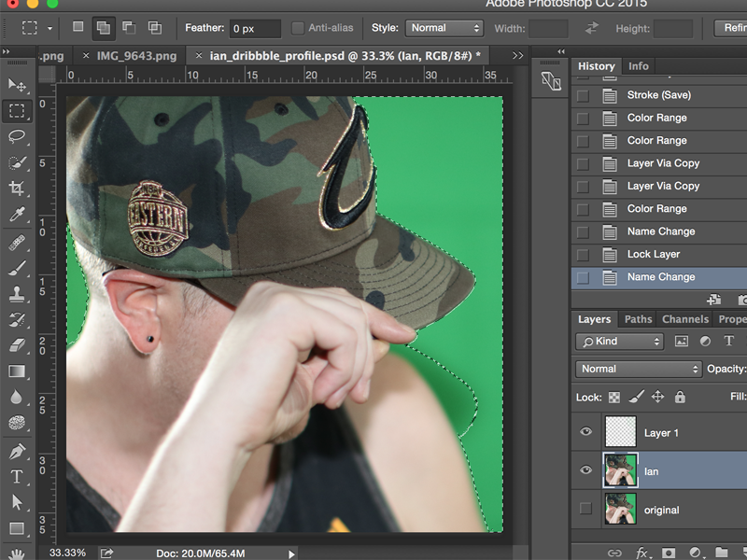Select the Horizontal Type tool
The image size is (747, 560).
pos(17,477)
